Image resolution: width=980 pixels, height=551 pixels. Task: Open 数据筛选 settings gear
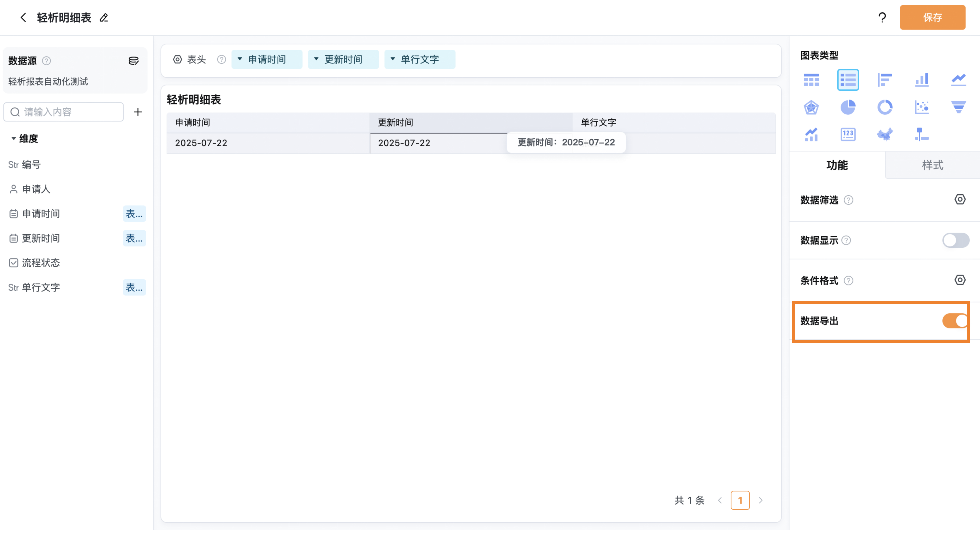click(x=960, y=200)
